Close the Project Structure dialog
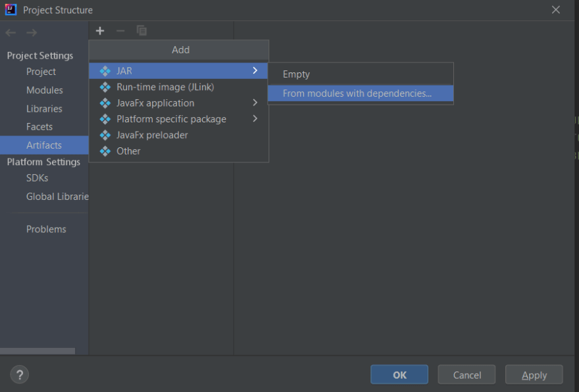The height and width of the screenshot is (392, 579). coord(556,10)
